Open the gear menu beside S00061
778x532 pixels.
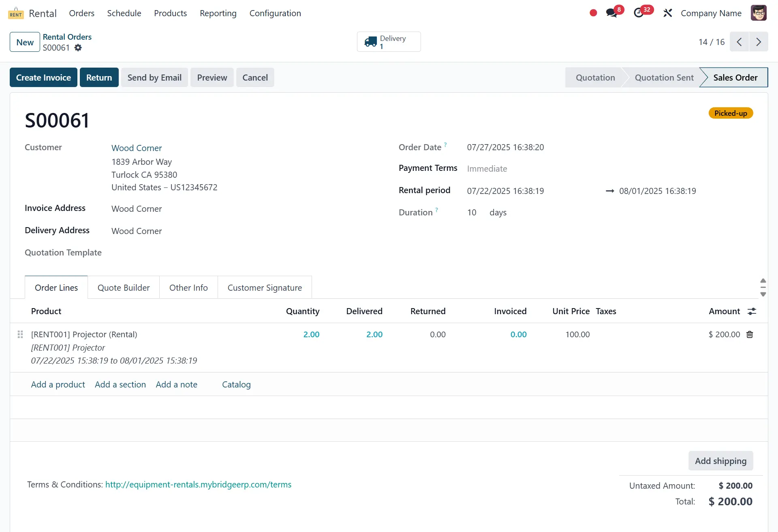pyautogui.click(x=78, y=48)
